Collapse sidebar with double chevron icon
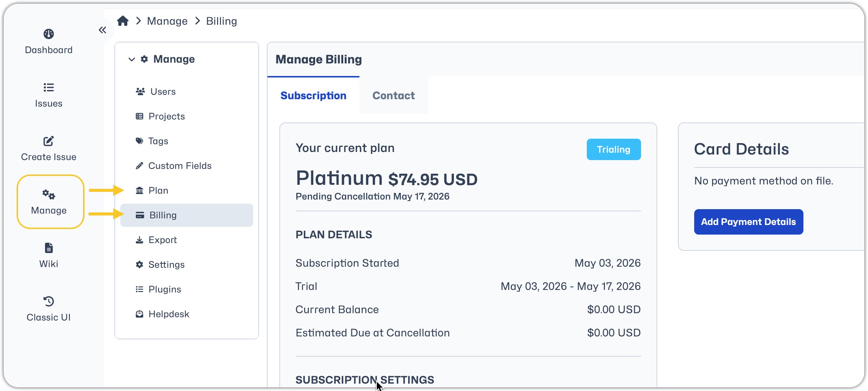 (103, 30)
